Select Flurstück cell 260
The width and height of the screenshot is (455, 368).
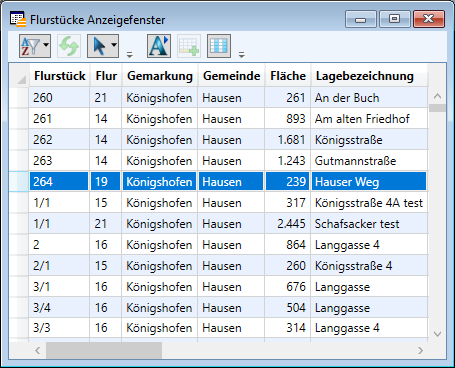click(x=59, y=98)
